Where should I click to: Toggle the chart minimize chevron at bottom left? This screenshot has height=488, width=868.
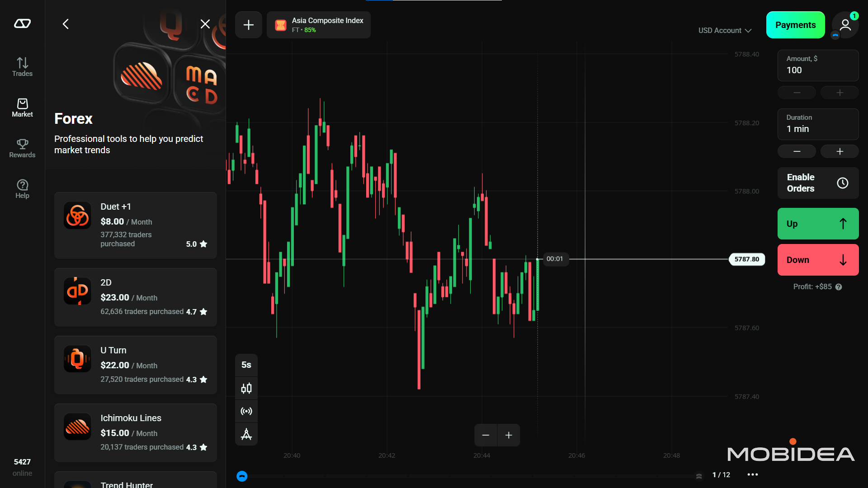242,476
